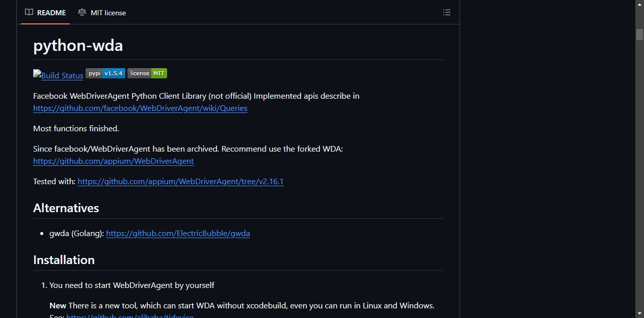Image resolution: width=644 pixels, height=318 pixels.
Task: Open the WebDriverAgent tree v2.16.1 link
Action: [180, 181]
